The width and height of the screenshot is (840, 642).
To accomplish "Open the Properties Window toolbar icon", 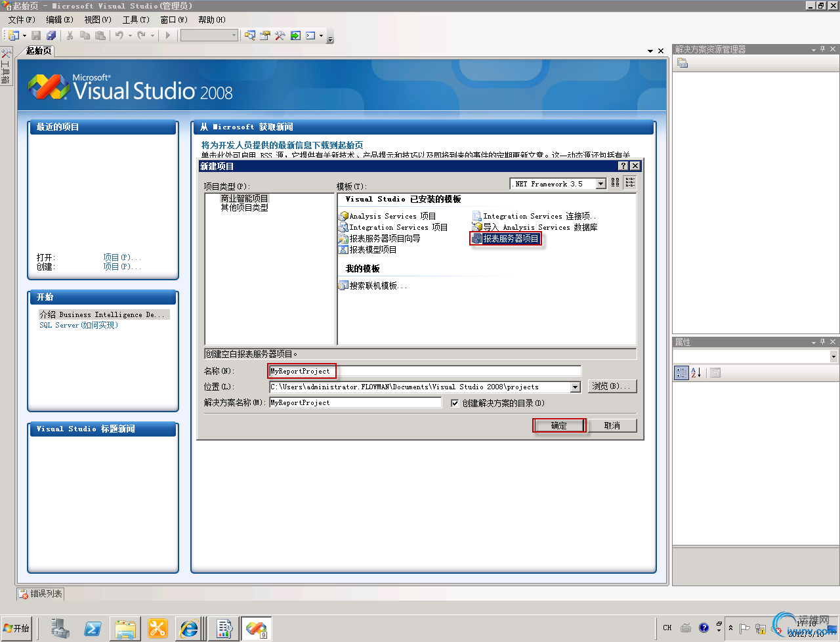I will tap(265, 35).
